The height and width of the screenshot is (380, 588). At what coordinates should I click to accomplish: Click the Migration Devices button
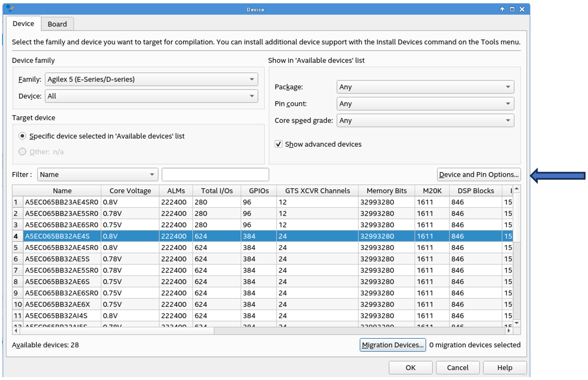(392, 345)
